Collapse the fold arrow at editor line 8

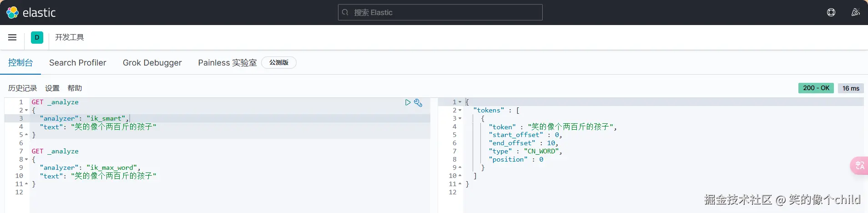pos(26,159)
